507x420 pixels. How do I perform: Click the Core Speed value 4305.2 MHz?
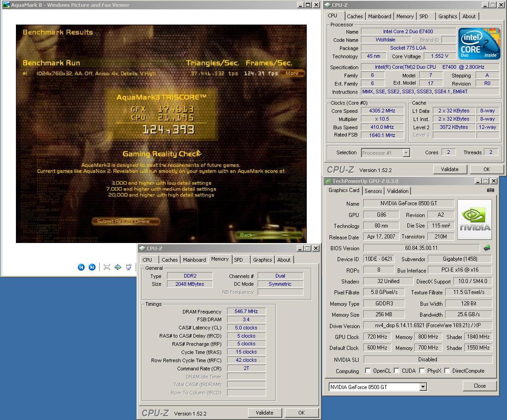[382, 111]
